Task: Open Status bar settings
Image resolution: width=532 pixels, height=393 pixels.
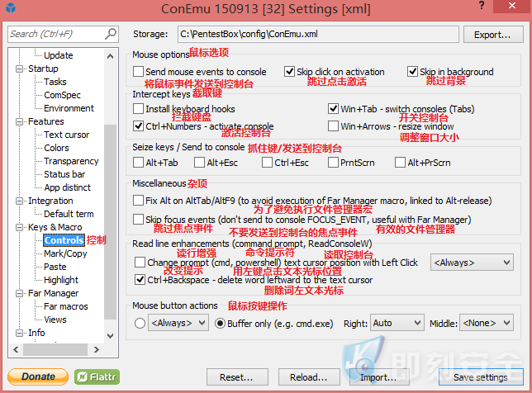Action: coord(64,174)
